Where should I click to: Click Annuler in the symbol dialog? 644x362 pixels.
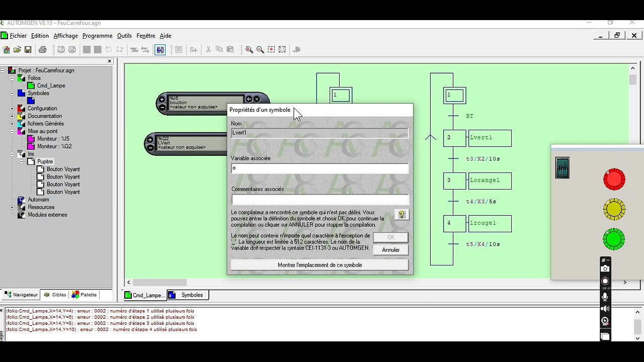click(x=390, y=250)
